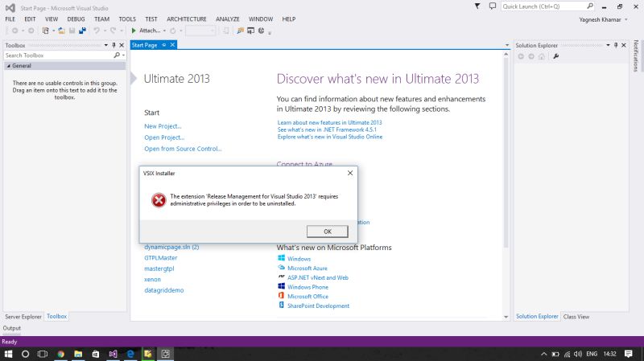This screenshot has height=361, width=644.
Task: Open the Attach target dropdown arrow
Action: click(164, 31)
